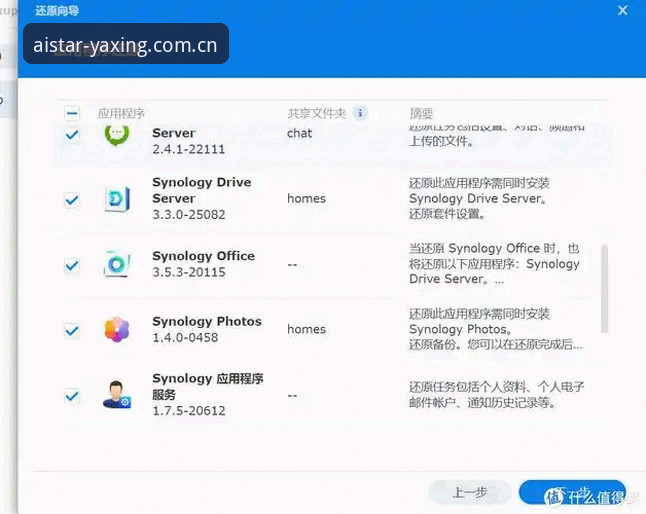
Task: Toggle the select-all checkbox in the header
Action: click(72, 113)
